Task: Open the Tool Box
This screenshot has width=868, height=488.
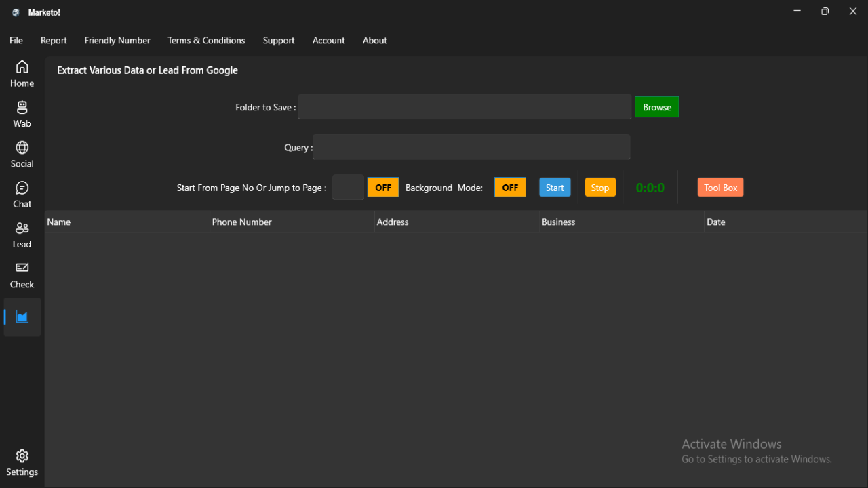Action: click(x=720, y=187)
